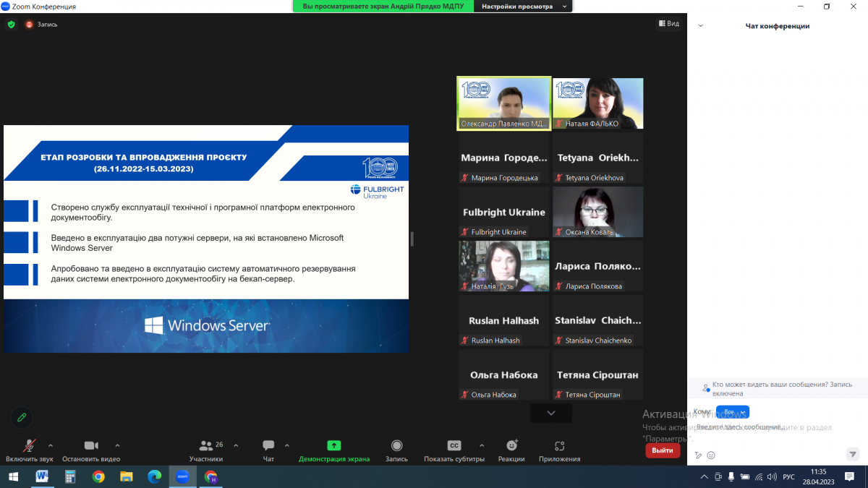The width and height of the screenshot is (868, 488).
Task: Toggle Show Subtitles CC button
Action: click(454, 446)
